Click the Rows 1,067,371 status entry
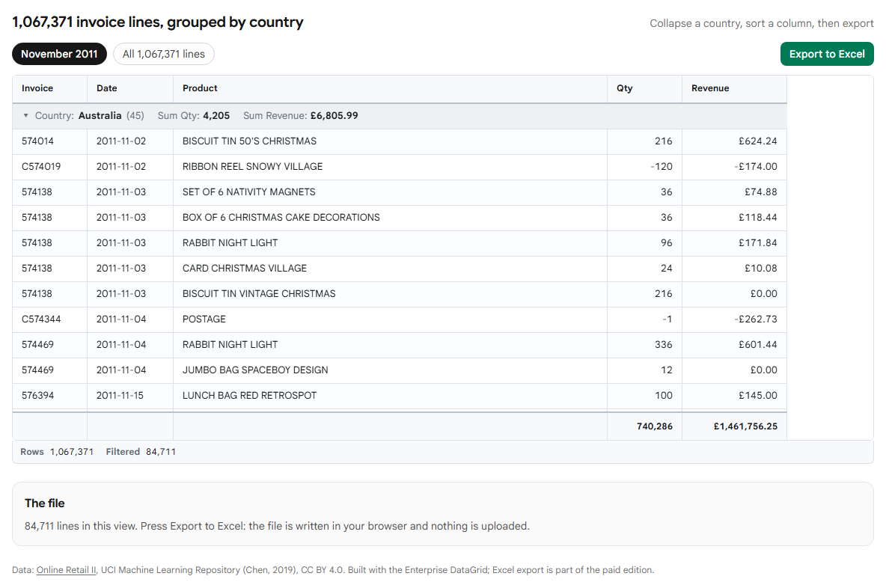Image resolution: width=886 pixels, height=588 pixels. 57,452
